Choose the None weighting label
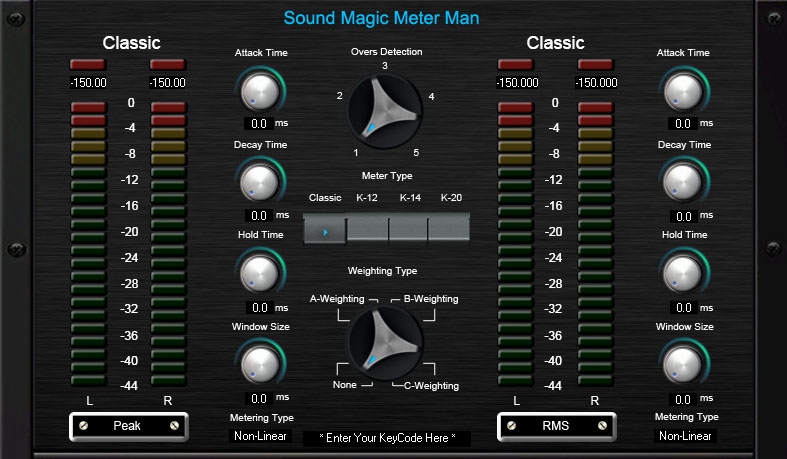787x459 pixels. (x=344, y=385)
